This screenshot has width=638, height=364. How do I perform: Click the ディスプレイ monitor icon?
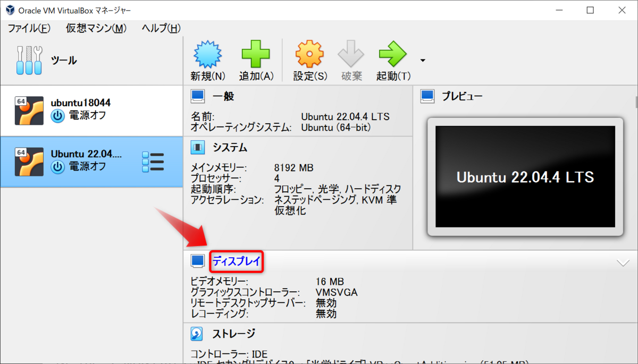point(198,261)
